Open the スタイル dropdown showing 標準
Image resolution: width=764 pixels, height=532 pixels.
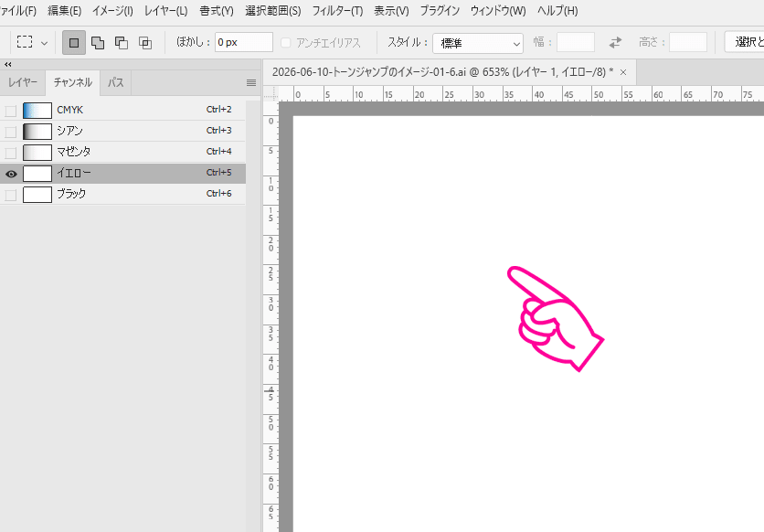click(x=478, y=43)
